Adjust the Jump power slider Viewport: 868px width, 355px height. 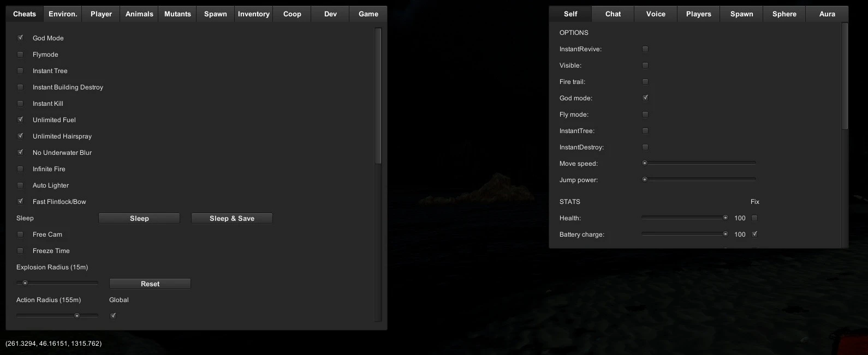(699, 179)
